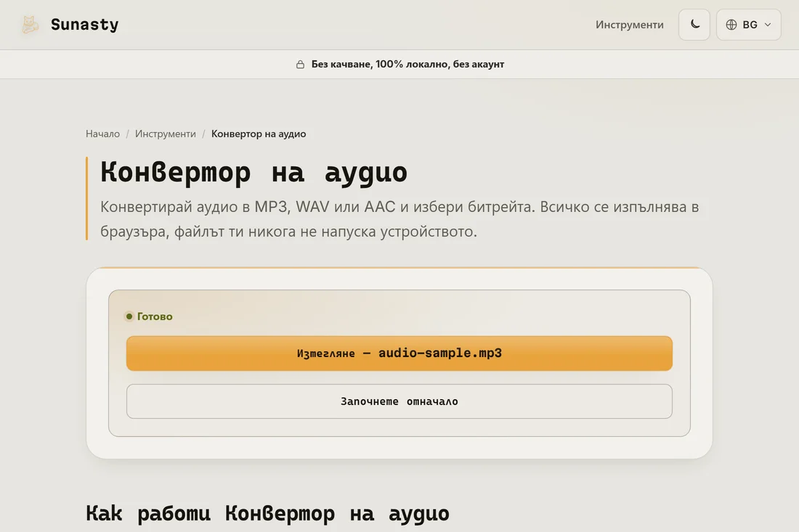This screenshot has height=532, width=799.
Task: Click the description paragraph about MP3, WAV, AAC
Action: [399, 219]
